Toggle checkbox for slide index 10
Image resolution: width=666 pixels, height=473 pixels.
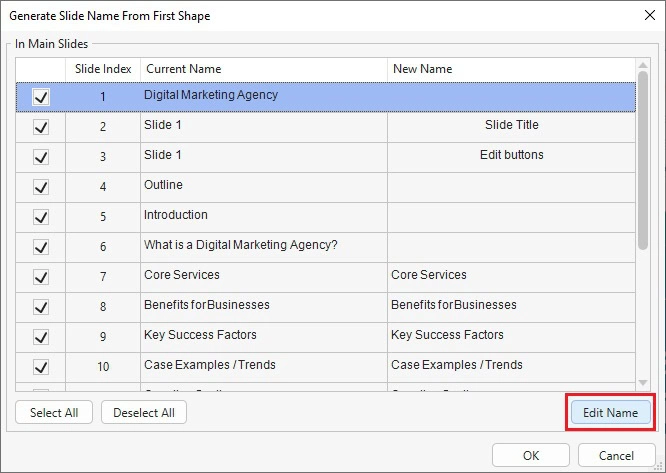[x=41, y=367]
